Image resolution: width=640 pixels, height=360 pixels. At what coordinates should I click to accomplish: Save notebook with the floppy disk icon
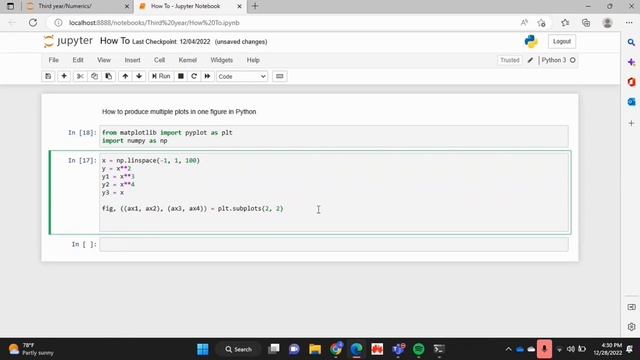(48, 76)
